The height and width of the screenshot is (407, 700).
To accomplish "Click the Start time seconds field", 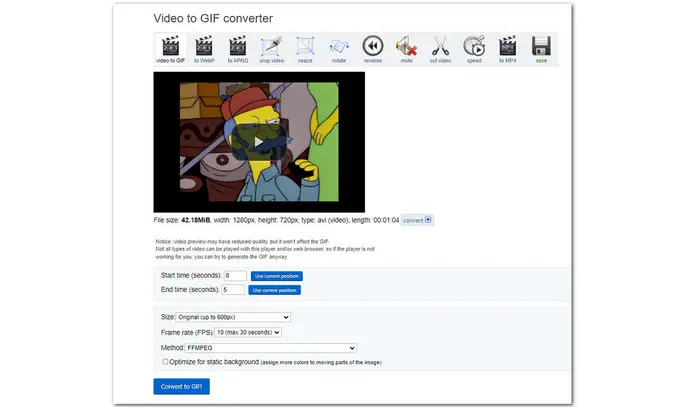I will [x=235, y=276].
